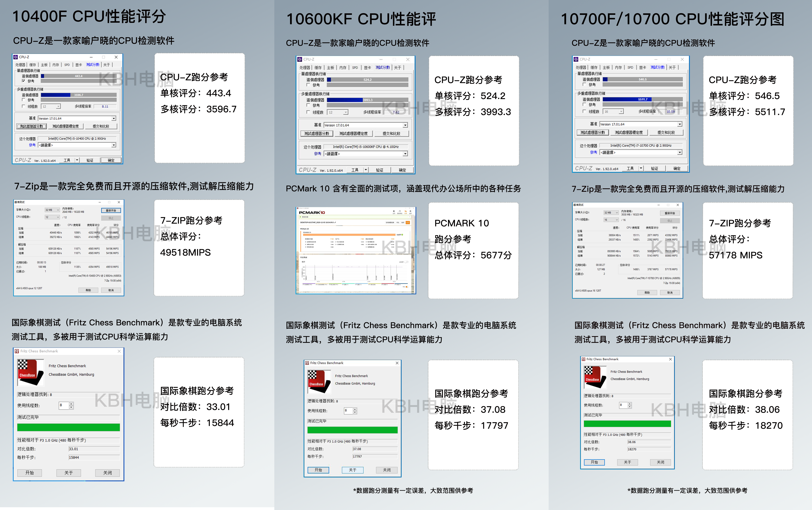812x510 pixels.
Task: Click the orange 关闭 button in PCMark 10
Action: click(408, 223)
